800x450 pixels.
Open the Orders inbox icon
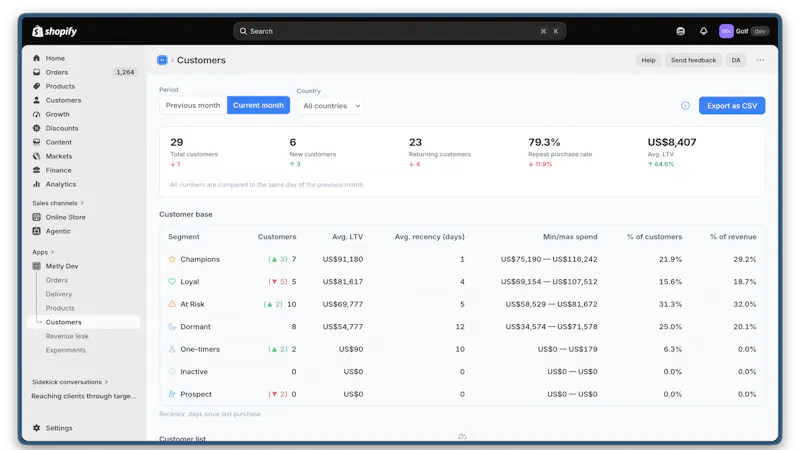tap(36, 72)
